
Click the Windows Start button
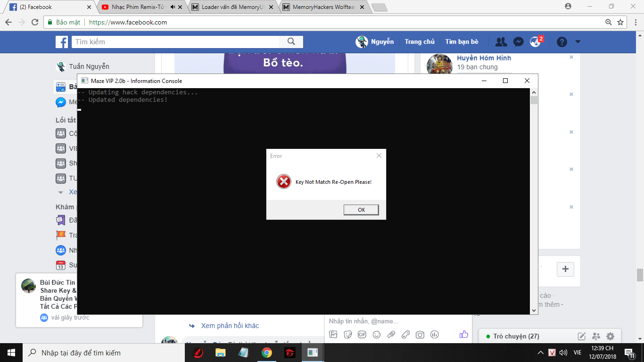pyautogui.click(x=11, y=353)
